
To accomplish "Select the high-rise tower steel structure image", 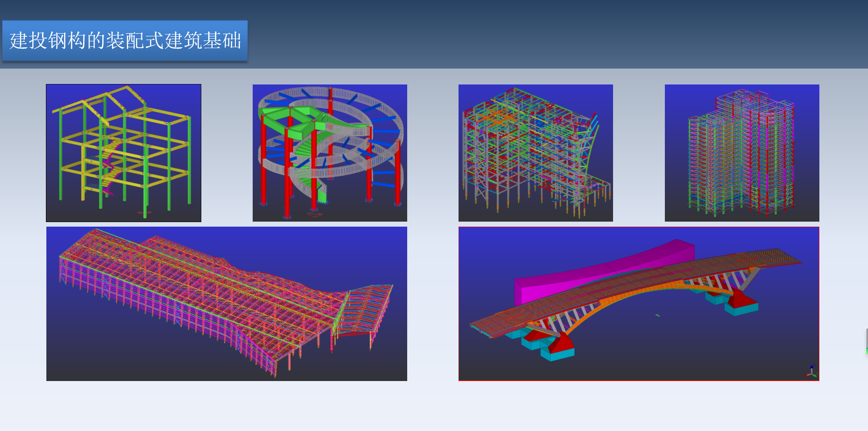I will pos(742,153).
